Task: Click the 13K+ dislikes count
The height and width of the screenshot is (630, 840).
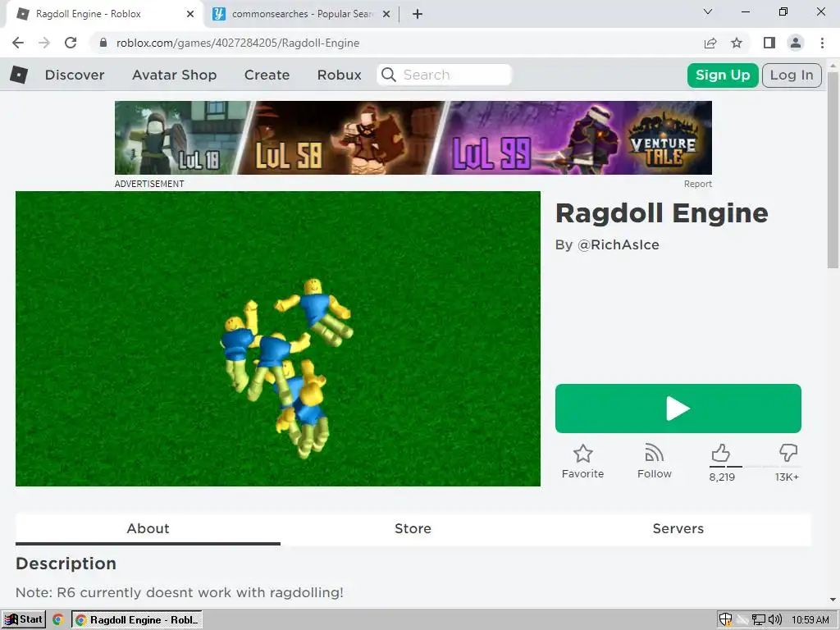Action: (787, 477)
